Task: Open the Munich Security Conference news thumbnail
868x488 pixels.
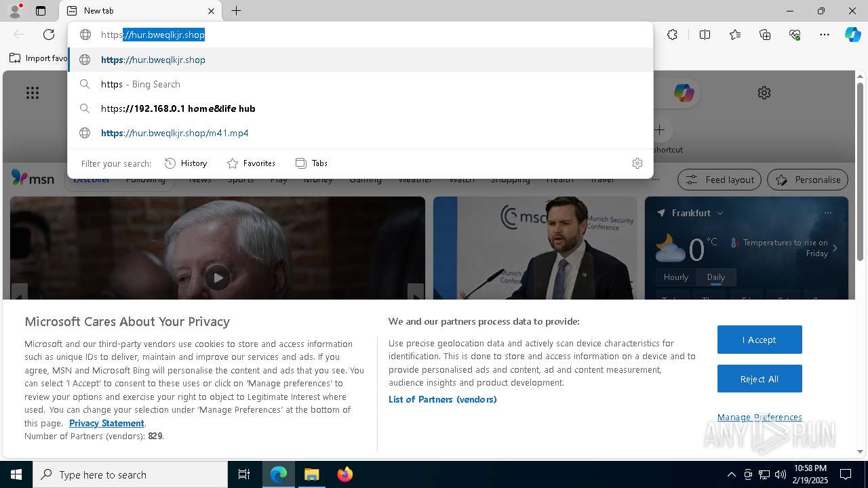Action: pos(535,248)
